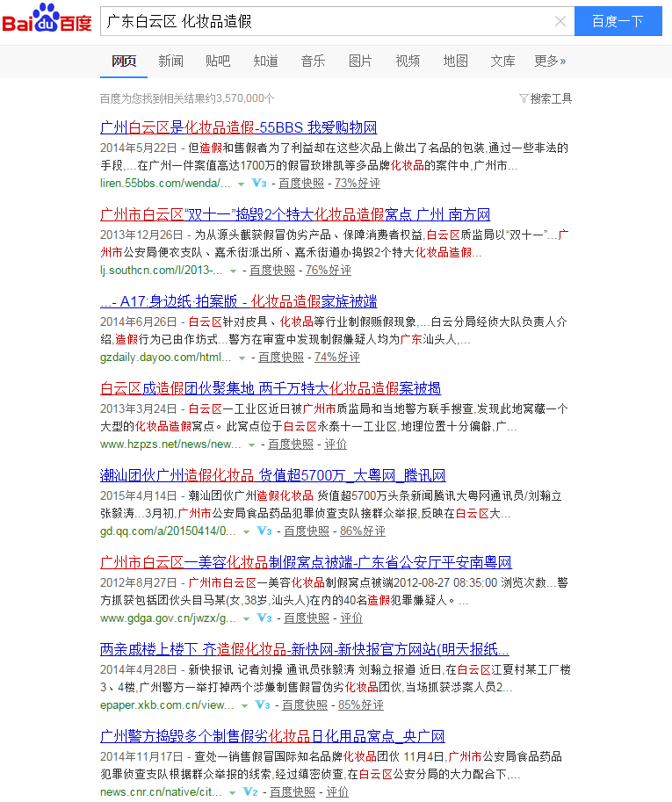The image size is (672, 802).
Task: Click the gzdaily.dayoo.com URL text
Action: (x=166, y=357)
